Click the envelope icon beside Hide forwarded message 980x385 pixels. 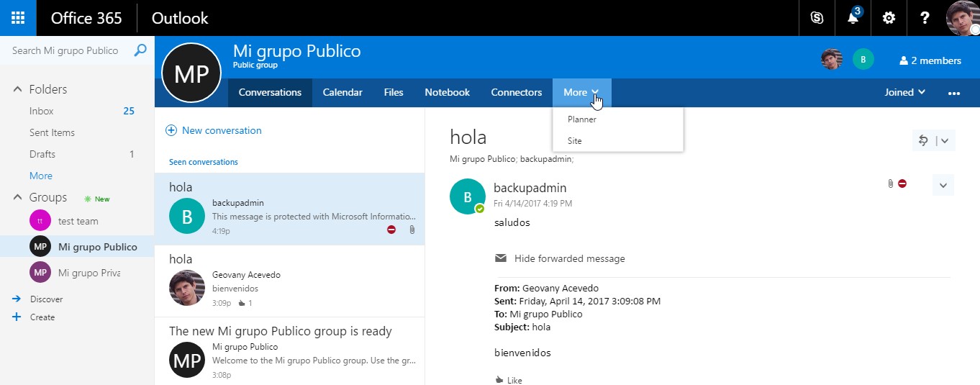pyautogui.click(x=500, y=258)
